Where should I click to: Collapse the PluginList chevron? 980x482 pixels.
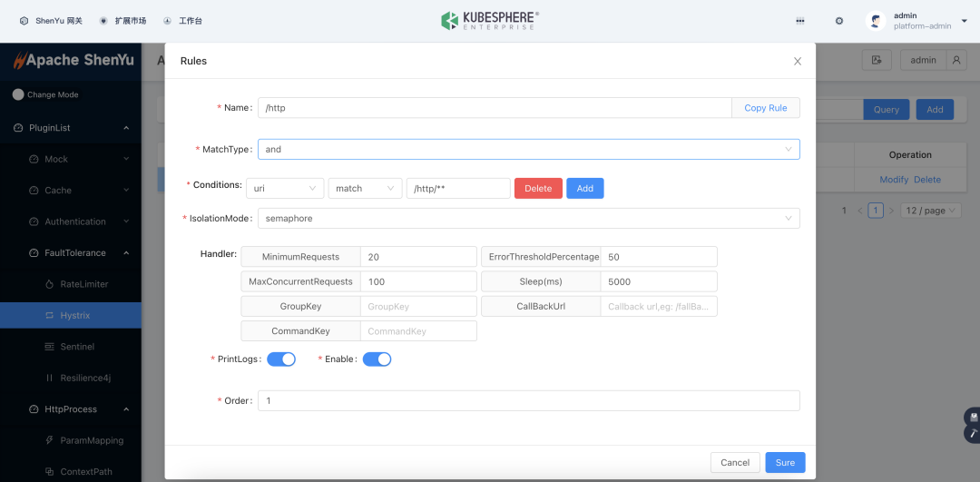pos(126,127)
